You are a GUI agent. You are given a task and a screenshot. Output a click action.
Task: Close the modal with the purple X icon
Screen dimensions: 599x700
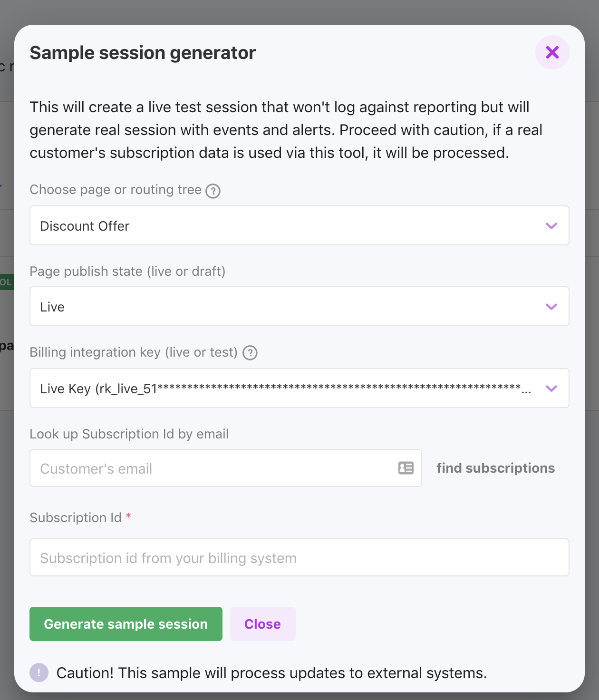click(552, 52)
